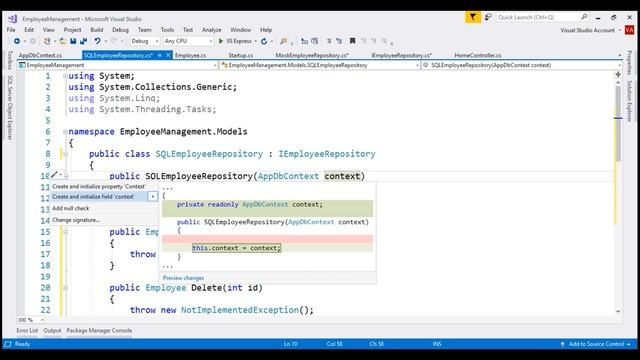Click the Open File folder icon
640x360 pixels.
[62, 41]
